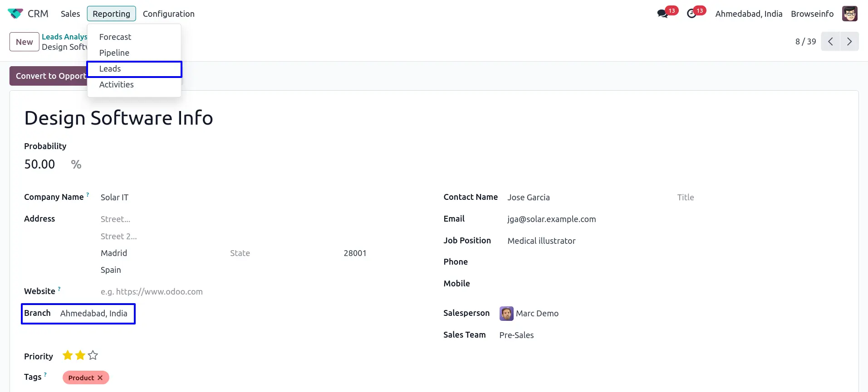868x392 pixels.
Task: Select Leads from Reporting menu
Action: click(x=110, y=69)
